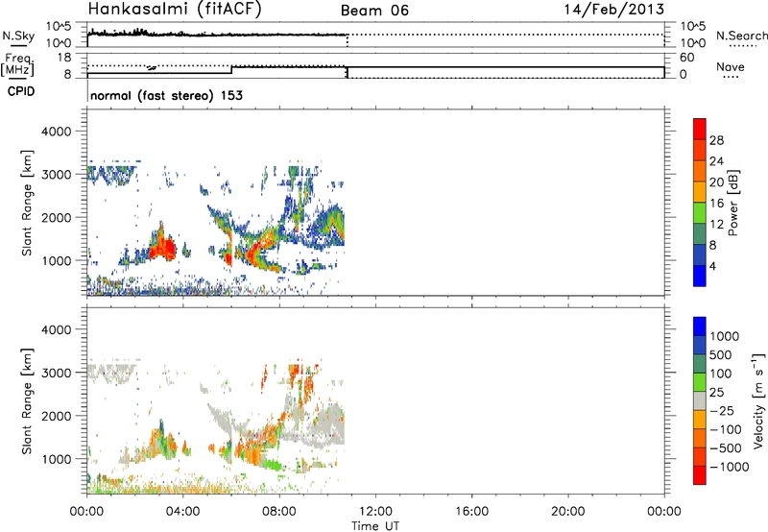Click the 08:00 time axis tick label
This screenshot has height=532, width=768.
point(279,512)
